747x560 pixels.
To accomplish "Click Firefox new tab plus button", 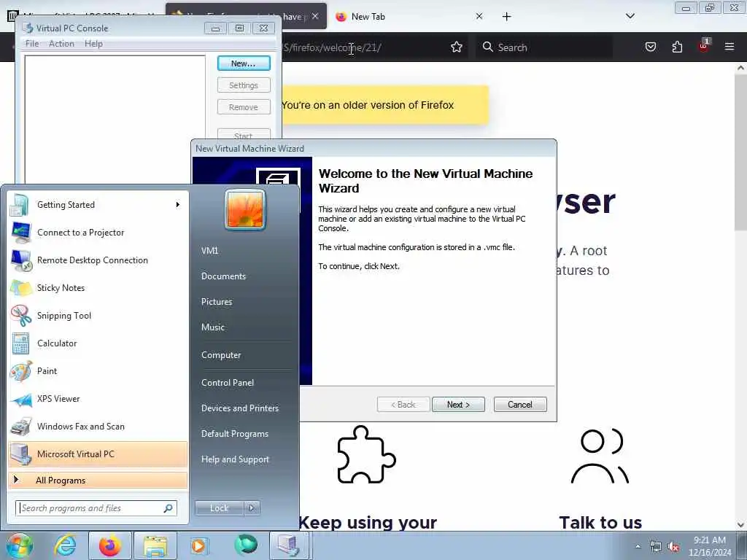I will point(506,17).
